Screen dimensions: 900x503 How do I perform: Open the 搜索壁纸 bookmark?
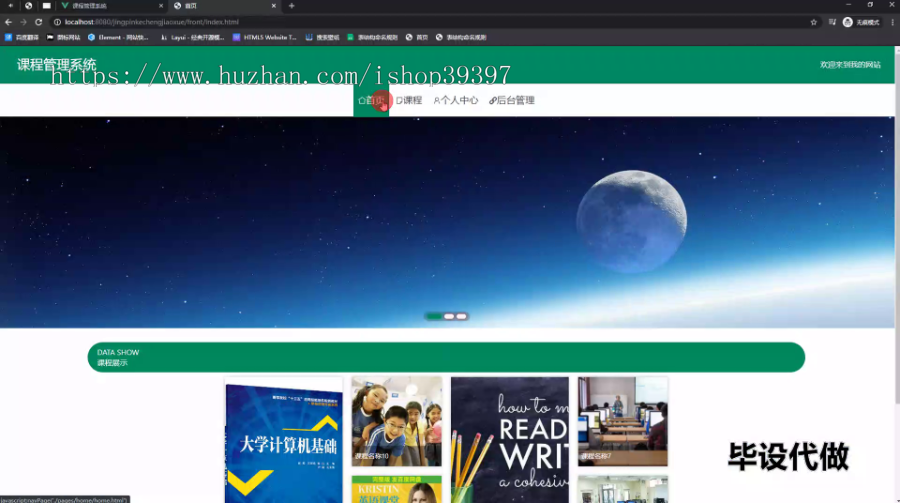point(323,37)
